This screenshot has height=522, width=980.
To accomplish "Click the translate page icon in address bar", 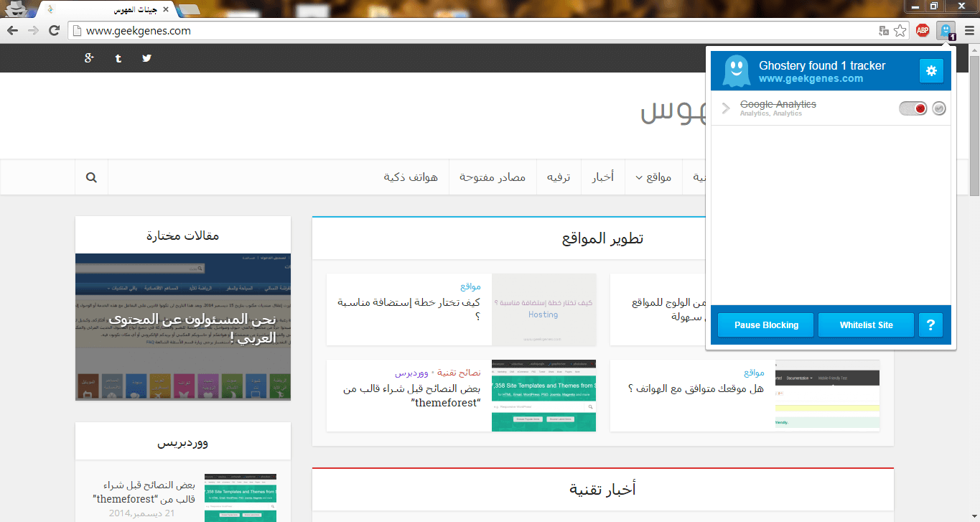I will (x=884, y=31).
